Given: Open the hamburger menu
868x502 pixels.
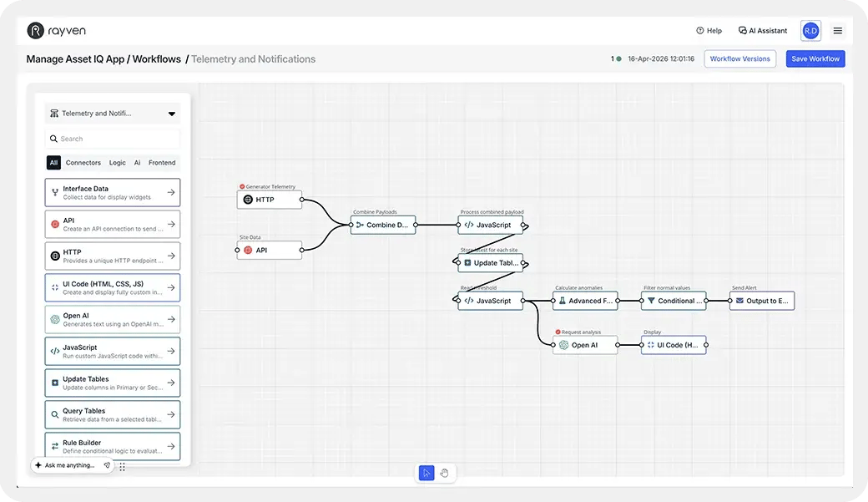Looking at the screenshot, I should tap(837, 30).
